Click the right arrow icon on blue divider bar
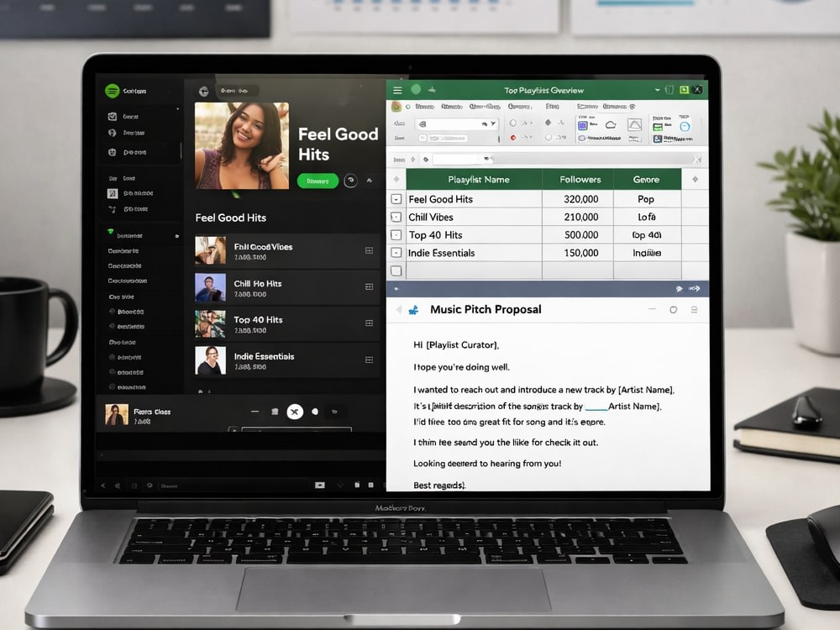 coord(695,289)
